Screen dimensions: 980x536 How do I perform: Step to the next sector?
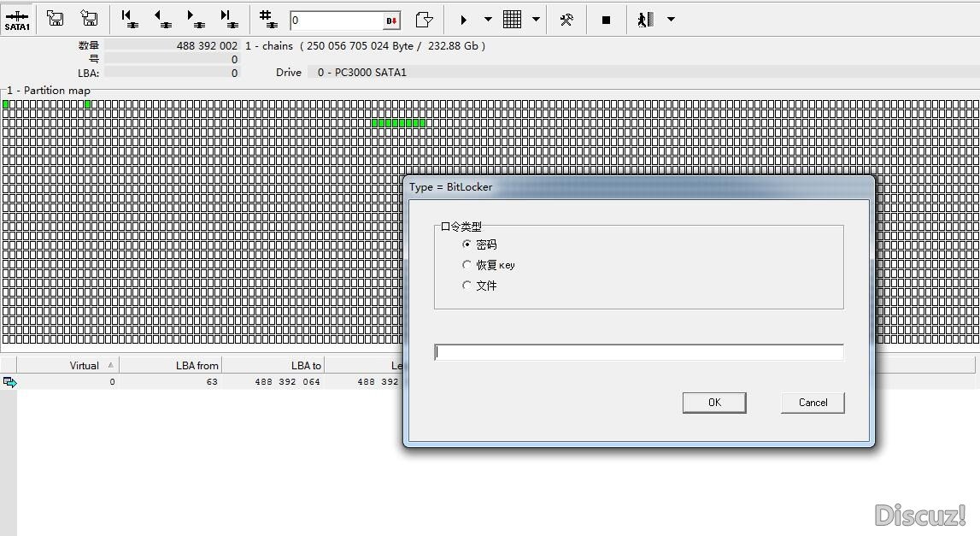point(194,19)
